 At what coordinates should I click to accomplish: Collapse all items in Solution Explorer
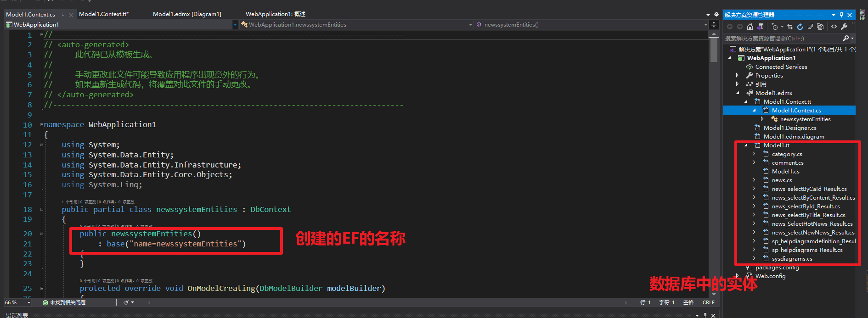coord(810,27)
